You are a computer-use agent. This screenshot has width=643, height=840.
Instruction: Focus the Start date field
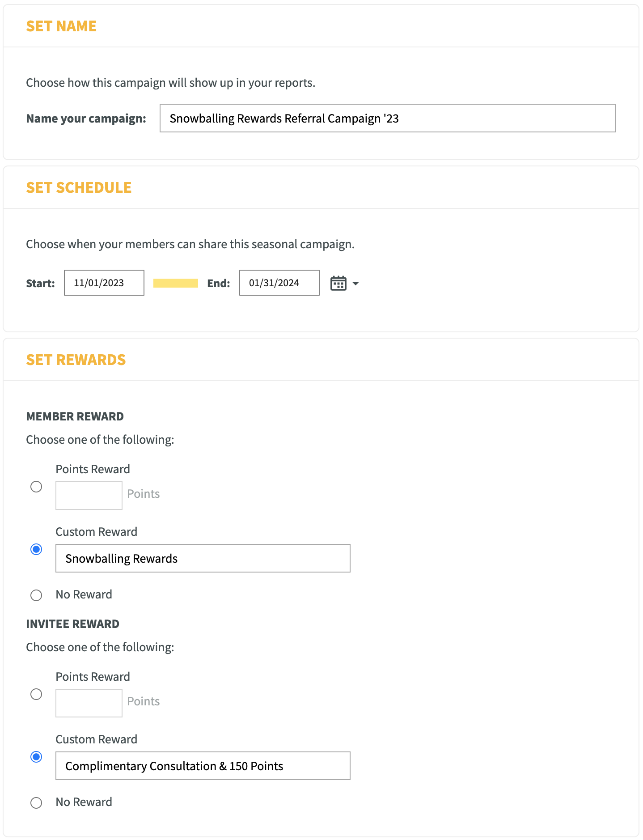[x=104, y=283]
